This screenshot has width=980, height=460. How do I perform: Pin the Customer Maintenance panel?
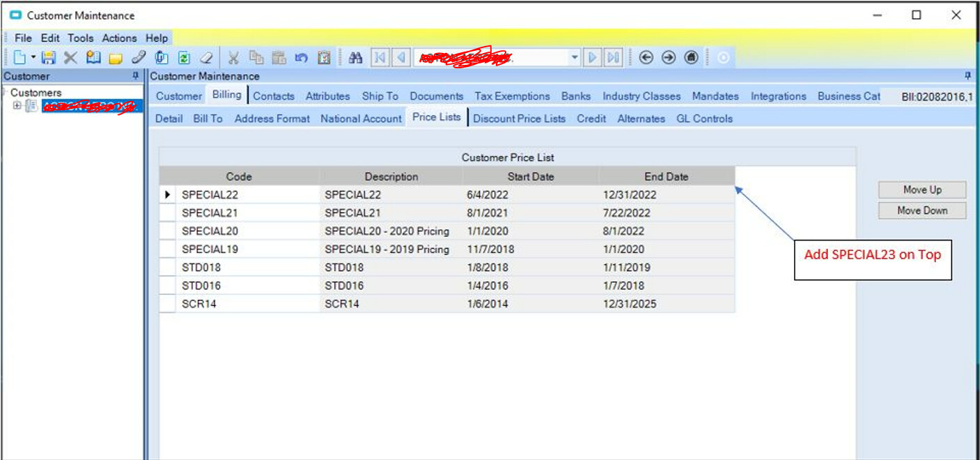point(967,76)
